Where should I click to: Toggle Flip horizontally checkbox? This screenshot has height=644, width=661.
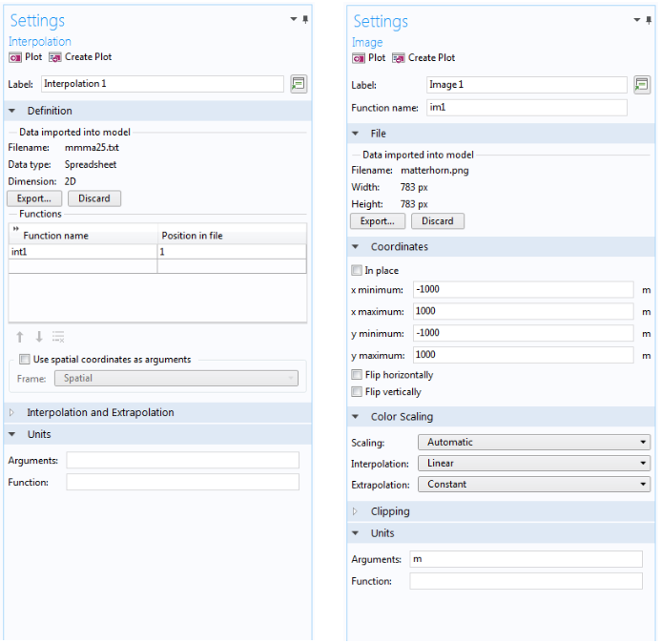tap(357, 375)
